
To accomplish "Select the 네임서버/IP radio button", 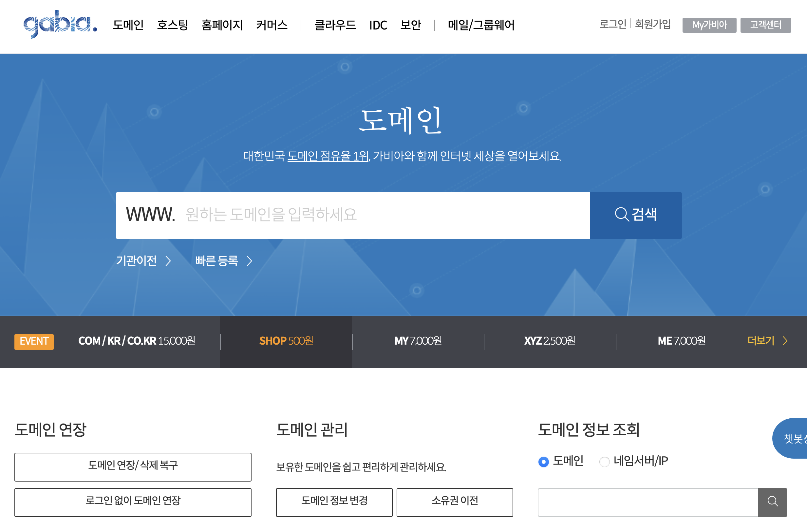I will click(x=604, y=462).
